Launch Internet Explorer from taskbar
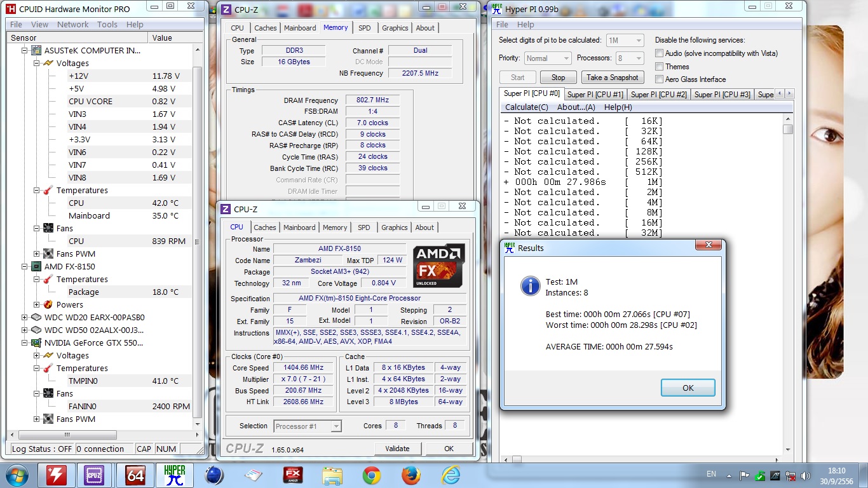 click(451, 475)
